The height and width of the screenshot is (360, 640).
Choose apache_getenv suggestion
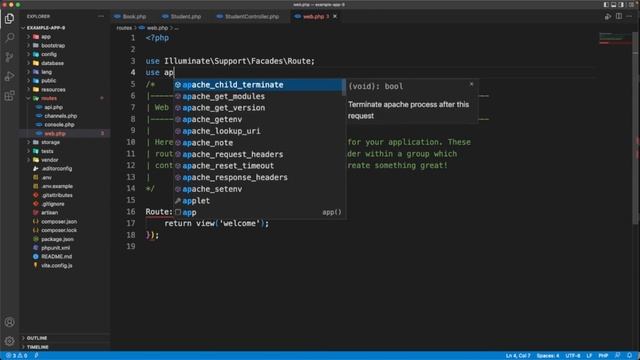259,120
